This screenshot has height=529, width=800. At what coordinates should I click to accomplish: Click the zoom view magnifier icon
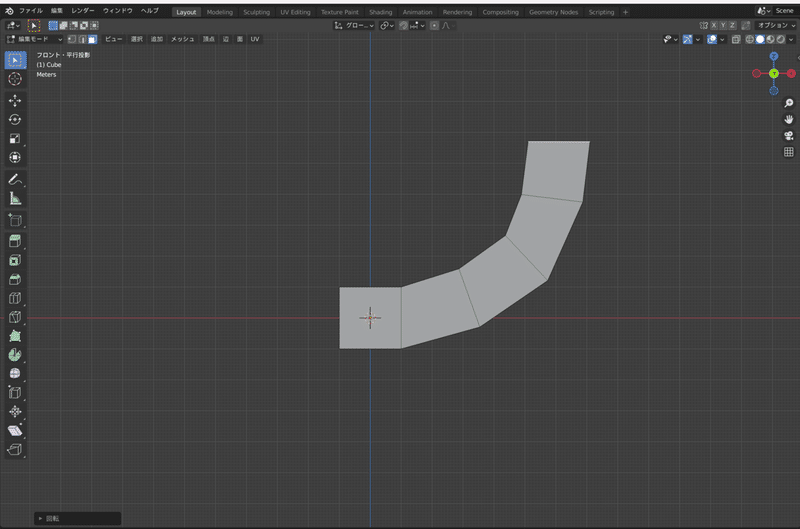pyautogui.click(x=789, y=103)
